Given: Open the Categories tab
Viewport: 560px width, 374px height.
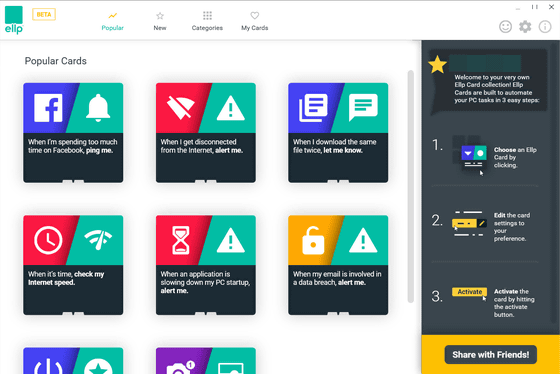Looking at the screenshot, I should (x=207, y=21).
